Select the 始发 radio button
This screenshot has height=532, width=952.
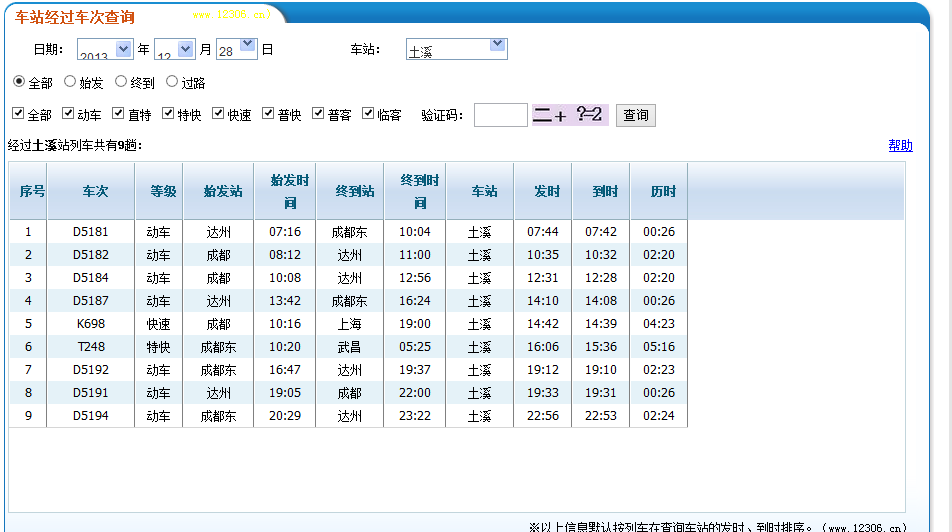[70, 82]
